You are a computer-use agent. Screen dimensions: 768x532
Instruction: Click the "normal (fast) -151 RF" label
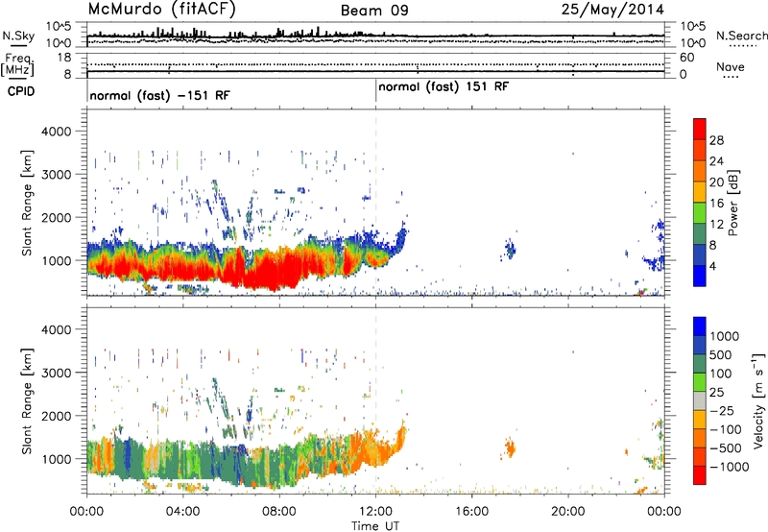[159, 95]
